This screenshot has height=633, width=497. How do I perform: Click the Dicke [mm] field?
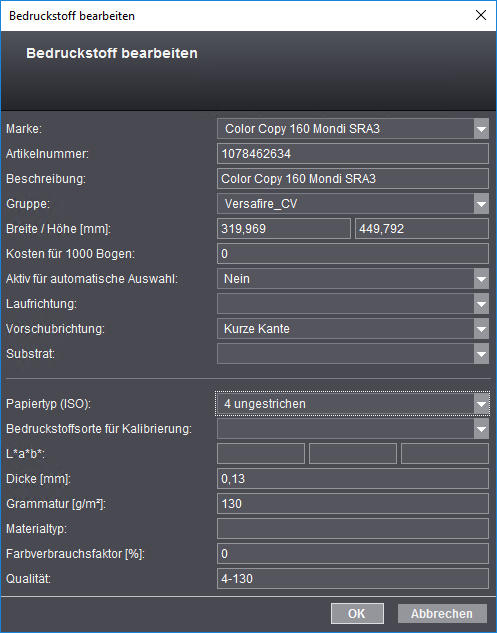click(353, 479)
